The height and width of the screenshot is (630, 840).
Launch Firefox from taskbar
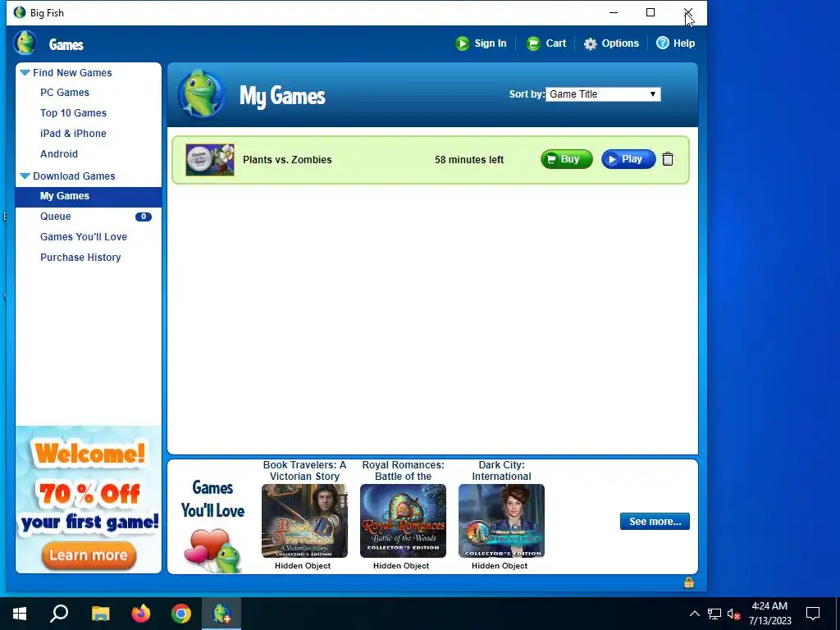(x=141, y=614)
